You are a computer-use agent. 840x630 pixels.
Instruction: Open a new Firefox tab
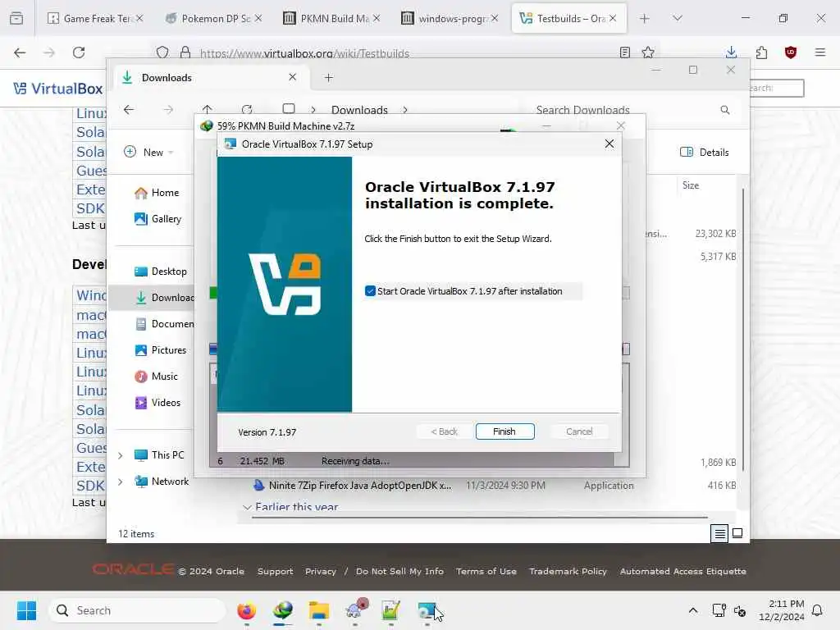[645, 18]
